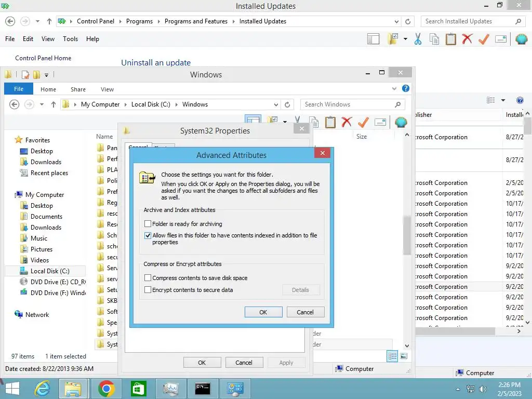Open the Windows address bar history dropdown
The height and width of the screenshot is (399, 532).
pos(276,104)
